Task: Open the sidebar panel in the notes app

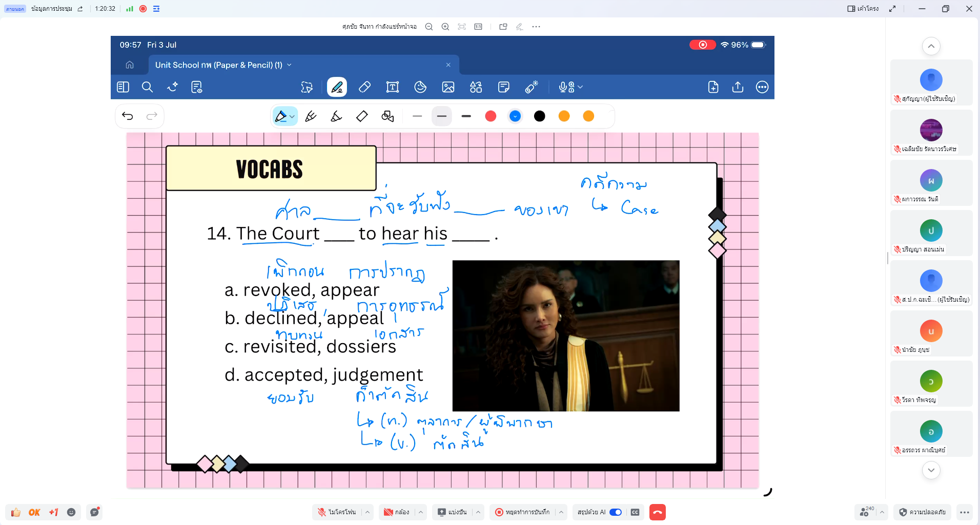Action: 123,87
